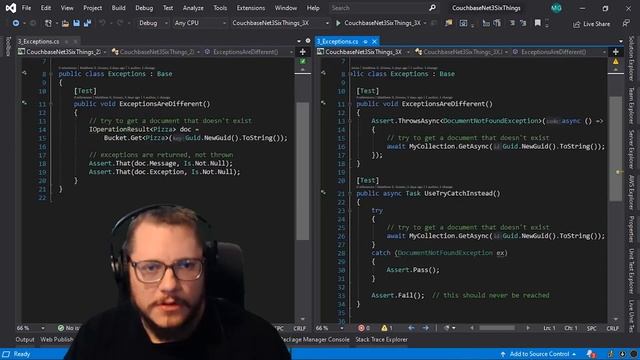Click the Navigate Backward toolbar icon
640x360 pixels.
pos(16,23)
